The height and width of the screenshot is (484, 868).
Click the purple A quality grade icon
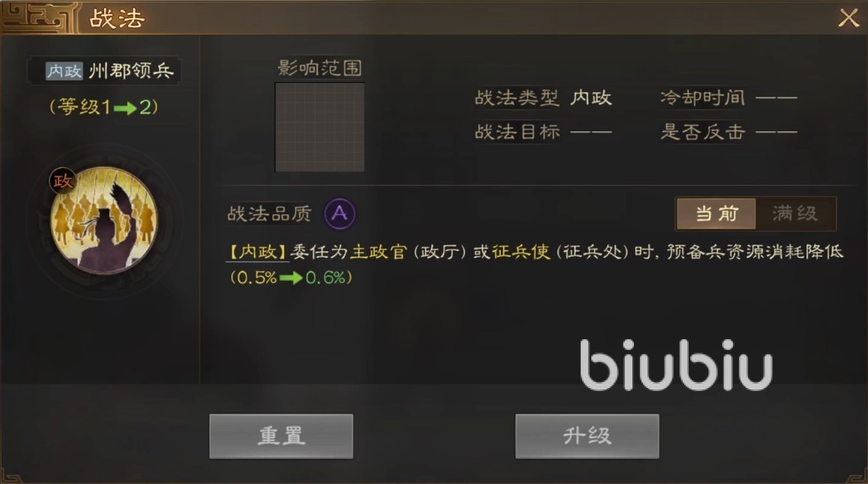[x=339, y=213]
